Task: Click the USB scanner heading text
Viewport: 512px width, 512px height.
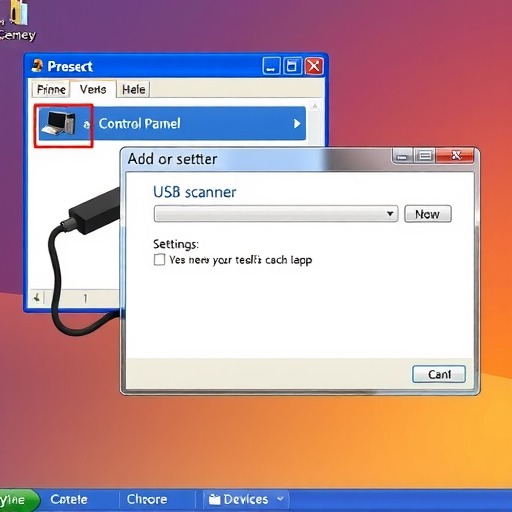Action: pos(195,192)
